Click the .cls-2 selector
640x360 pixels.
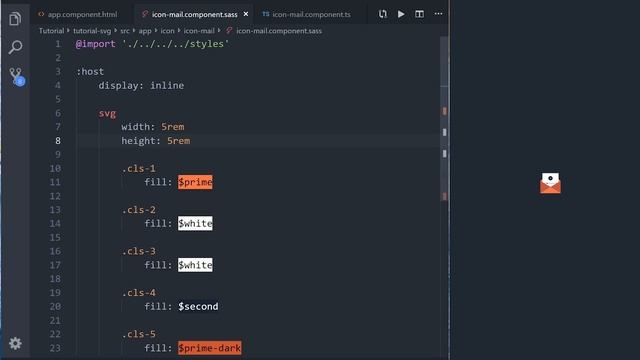(138, 210)
